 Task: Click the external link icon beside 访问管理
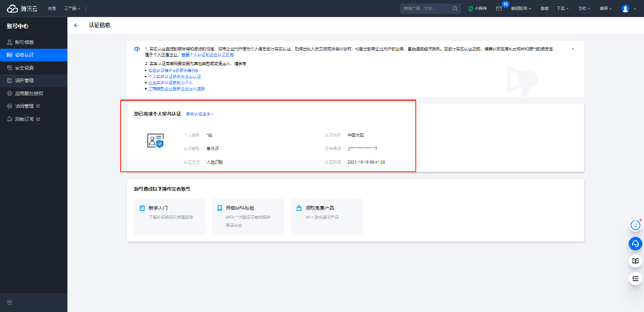38,106
